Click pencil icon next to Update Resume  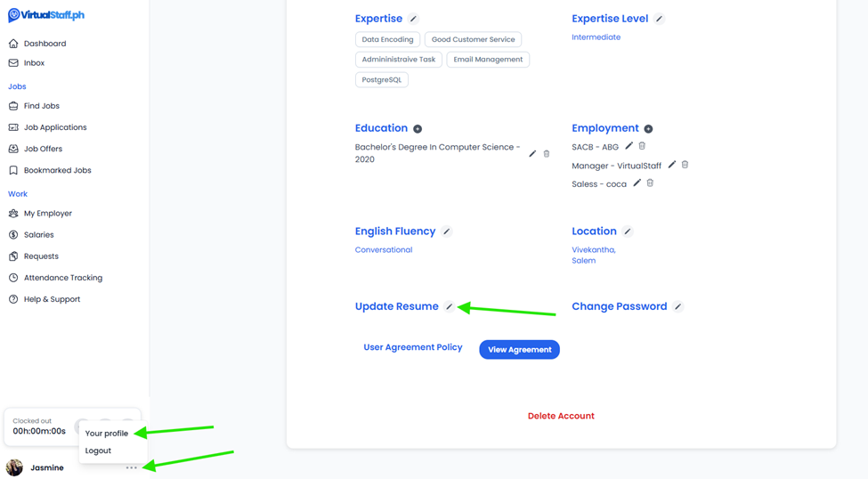click(450, 307)
